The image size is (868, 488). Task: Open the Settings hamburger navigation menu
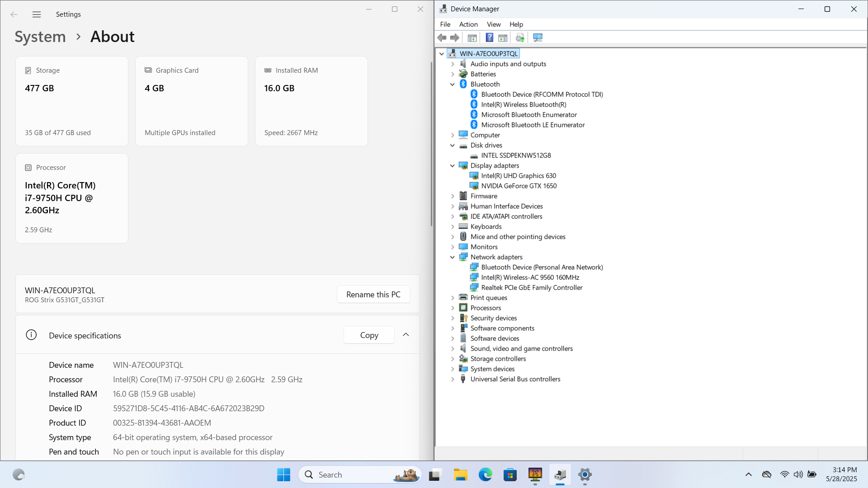[37, 14]
